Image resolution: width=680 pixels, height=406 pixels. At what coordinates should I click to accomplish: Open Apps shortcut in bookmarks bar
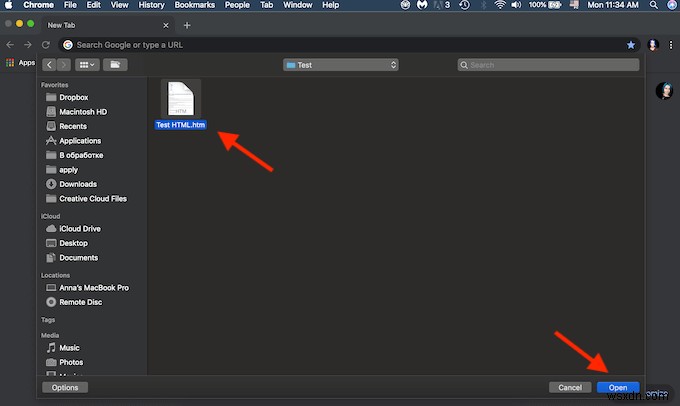click(x=20, y=63)
